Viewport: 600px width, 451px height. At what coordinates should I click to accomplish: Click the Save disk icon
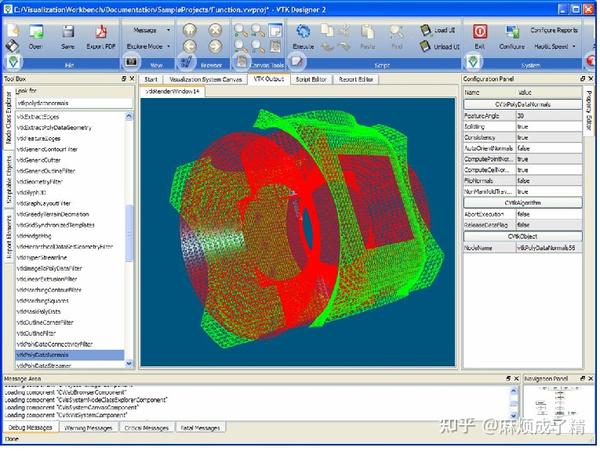(x=68, y=31)
